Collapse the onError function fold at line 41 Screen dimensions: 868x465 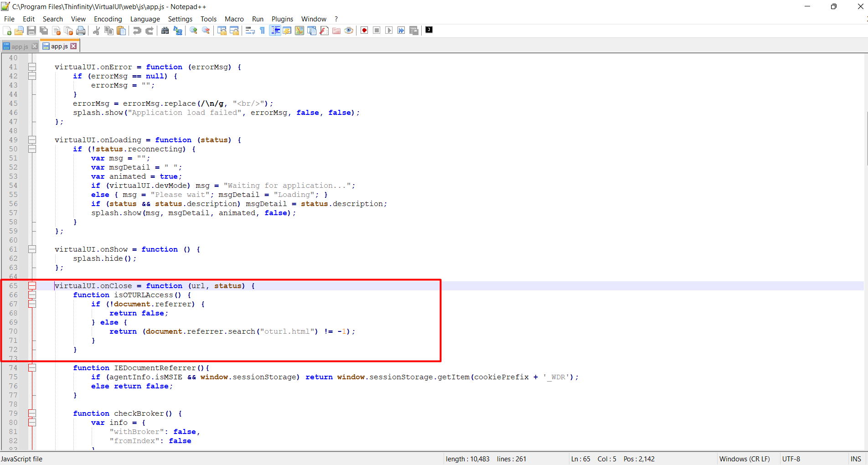coord(32,67)
